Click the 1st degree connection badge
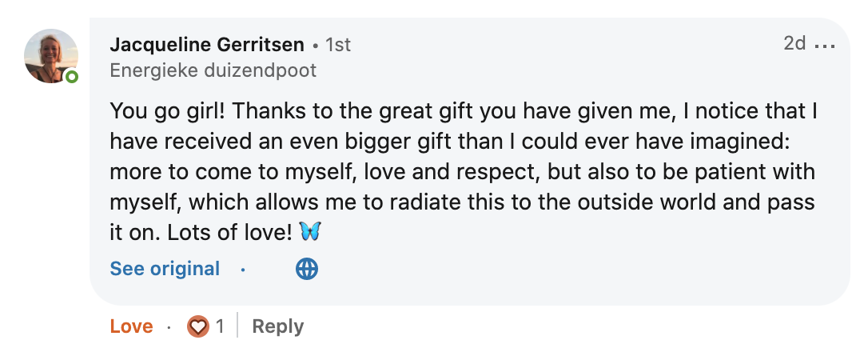 tap(338, 45)
